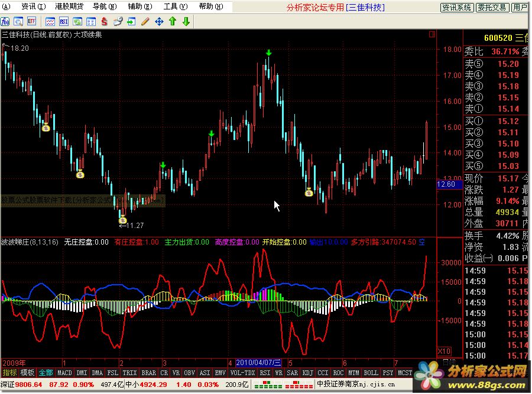Click the 资讯系统 button
The image size is (532, 394).
pyautogui.click(x=457, y=8)
